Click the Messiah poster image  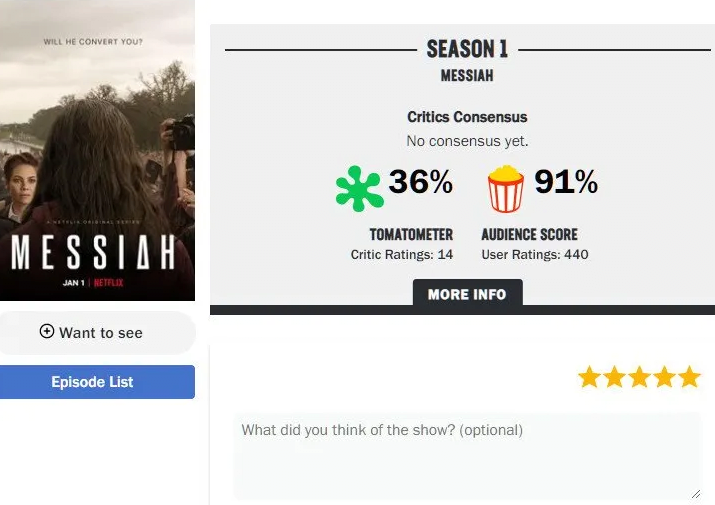tap(97, 150)
